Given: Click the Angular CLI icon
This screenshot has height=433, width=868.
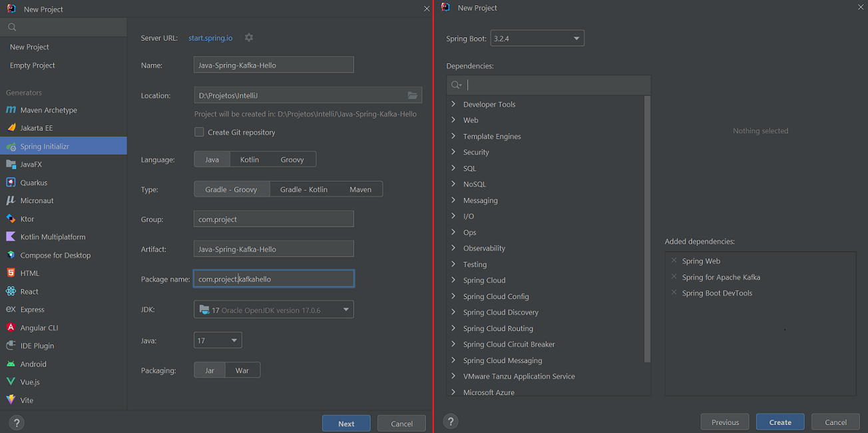Looking at the screenshot, I should 11,328.
